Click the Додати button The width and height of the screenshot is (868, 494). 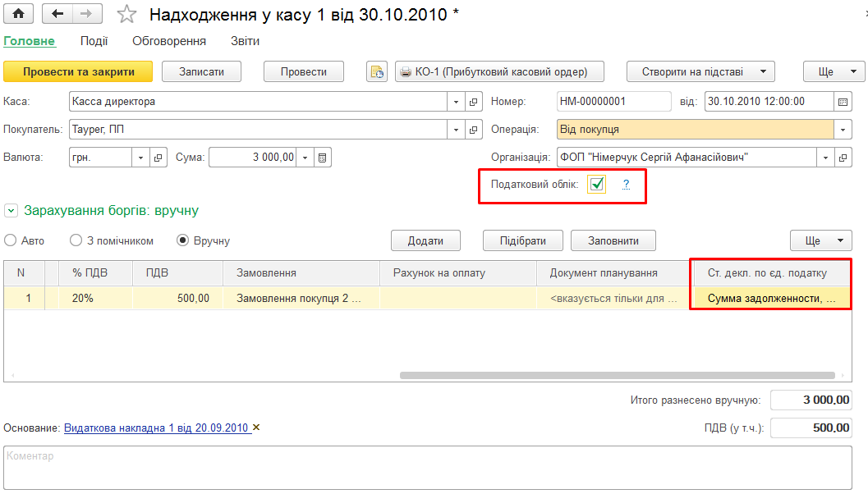(425, 240)
